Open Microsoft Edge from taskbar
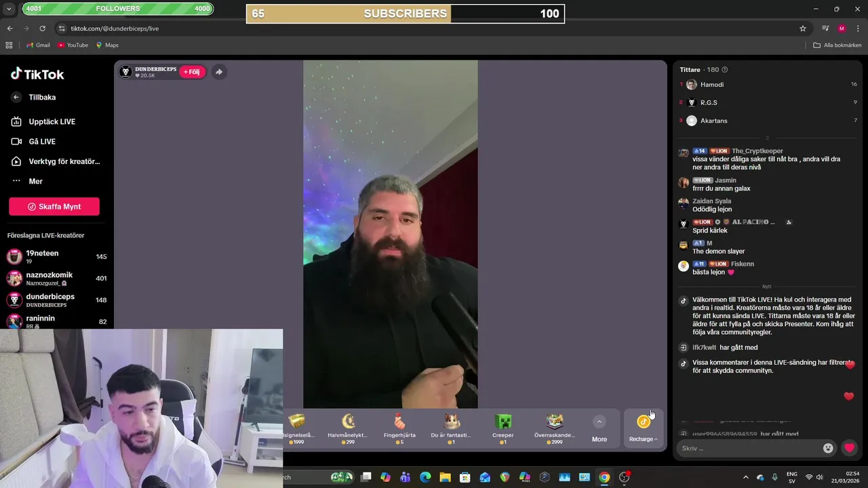868x488 pixels. (425, 477)
